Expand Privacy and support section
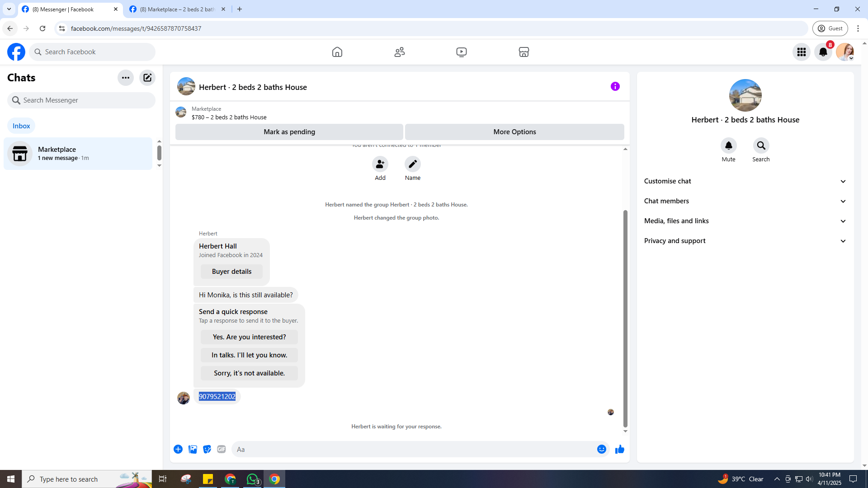Screen dimensions: 868x488 coord(745,241)
